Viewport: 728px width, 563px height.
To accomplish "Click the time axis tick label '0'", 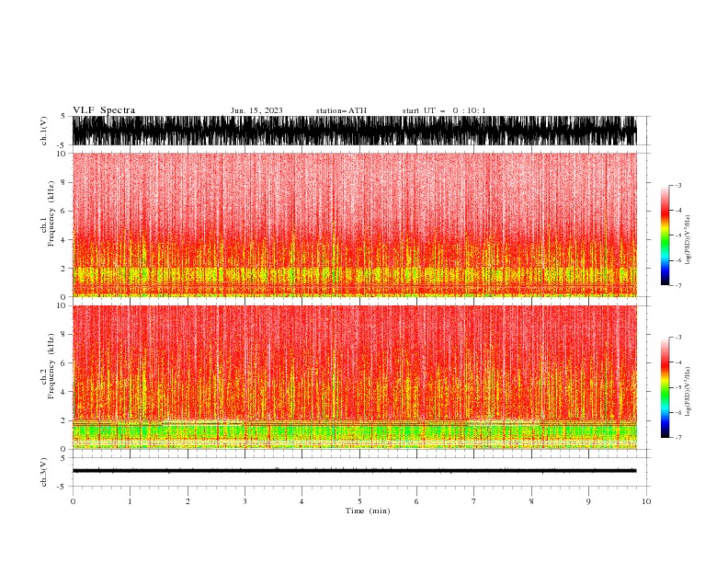I will click(73, 501).
